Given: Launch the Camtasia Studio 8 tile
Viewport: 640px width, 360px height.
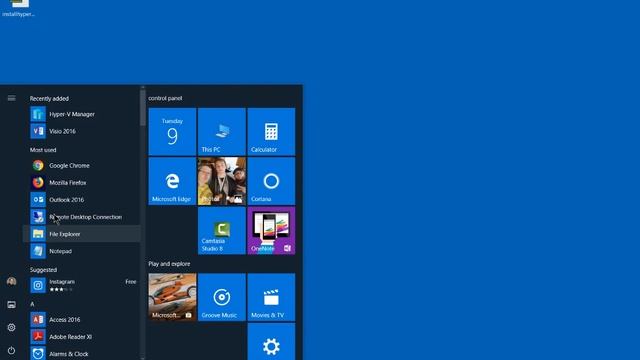Looking at the screenshot, I should pyautogui.click(x=222, y=231).
